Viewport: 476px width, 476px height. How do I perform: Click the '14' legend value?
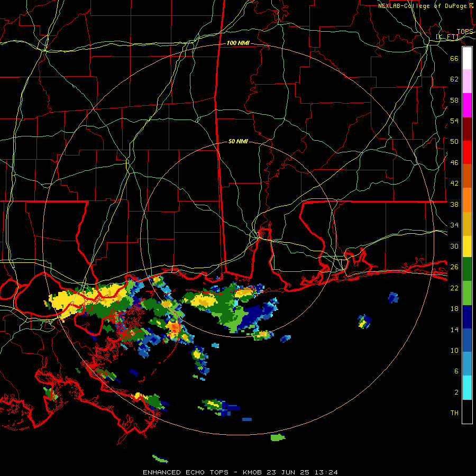point(454,329)
